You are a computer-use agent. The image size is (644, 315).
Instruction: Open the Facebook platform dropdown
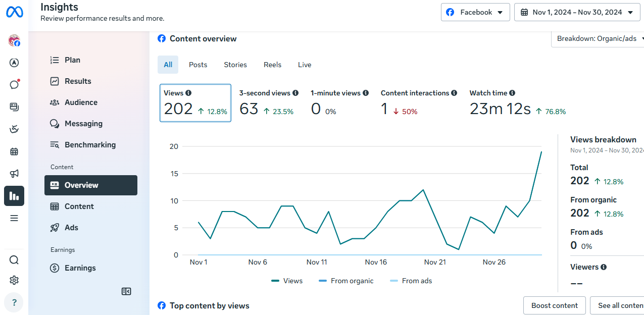click(x=475, y=12)
